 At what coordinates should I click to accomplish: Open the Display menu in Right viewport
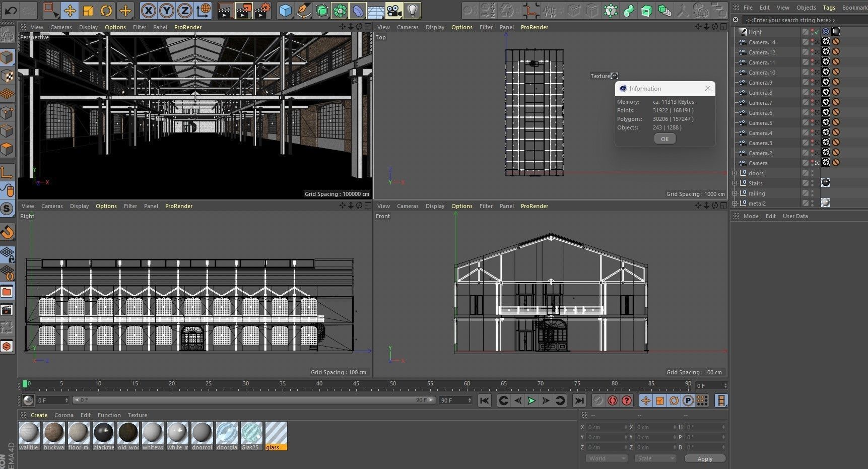coord(79,206)
